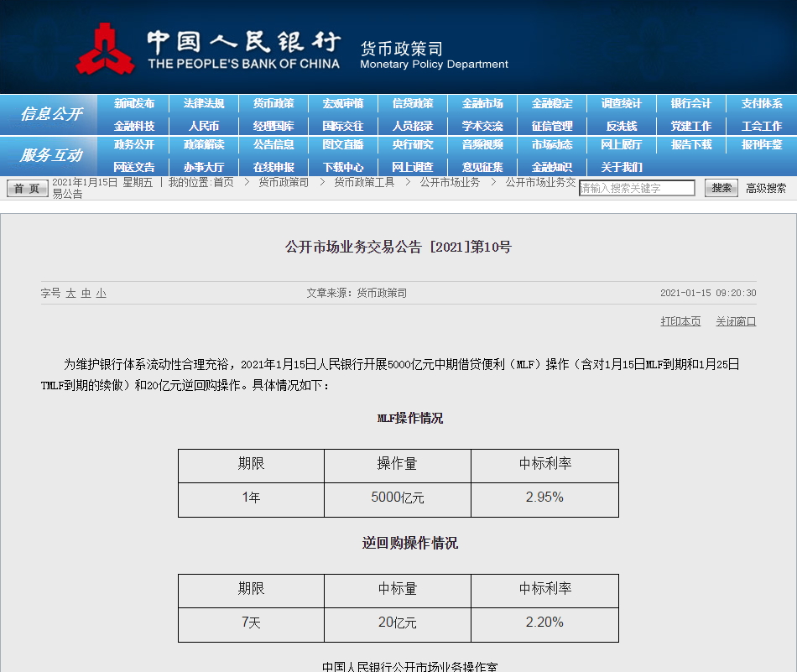The width and height of the screenshot is (797, 672).
Task: Follow the 公开市场业务 breadcrumb link
Action: click(450, 183)
